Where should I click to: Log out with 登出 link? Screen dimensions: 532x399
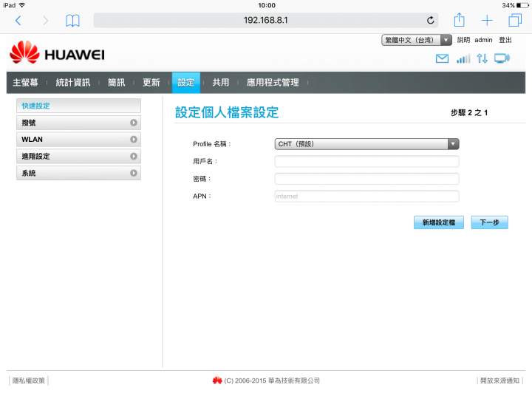[x=505, y=40]
